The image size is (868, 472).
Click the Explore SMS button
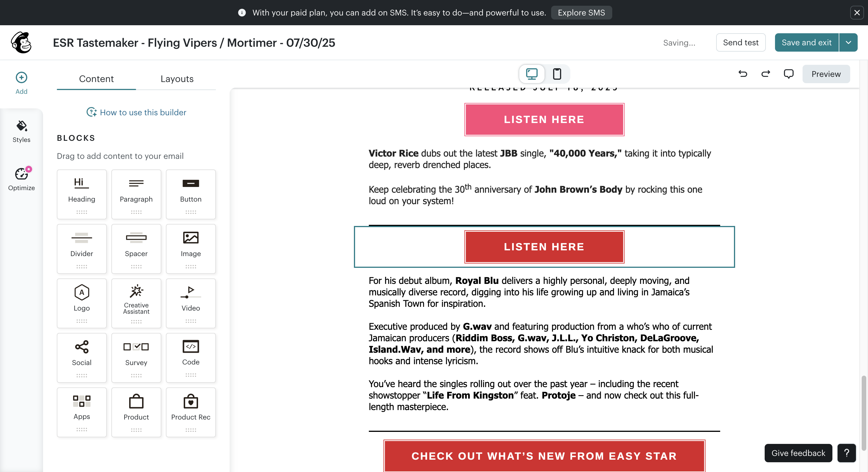[x=581, y=13]
